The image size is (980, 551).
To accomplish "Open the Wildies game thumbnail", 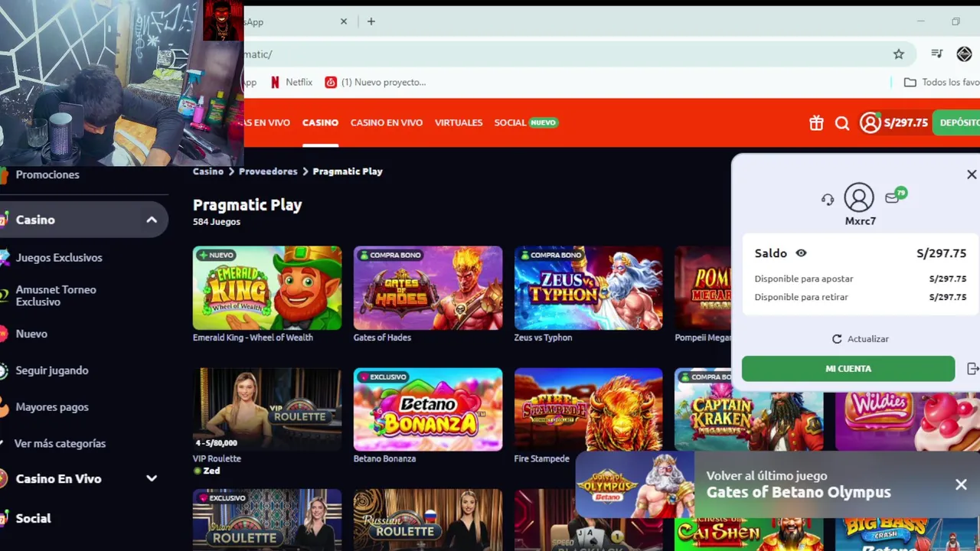I will tap(907, 421).
